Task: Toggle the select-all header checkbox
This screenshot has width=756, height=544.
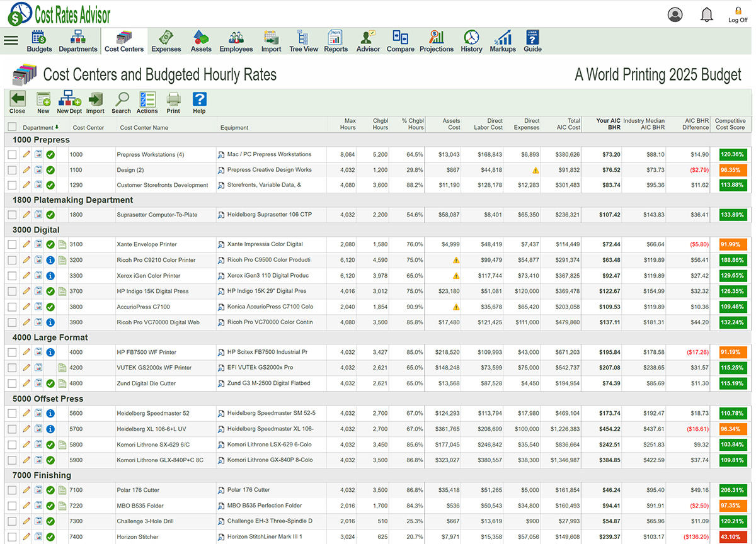Action: pos(12,127)
